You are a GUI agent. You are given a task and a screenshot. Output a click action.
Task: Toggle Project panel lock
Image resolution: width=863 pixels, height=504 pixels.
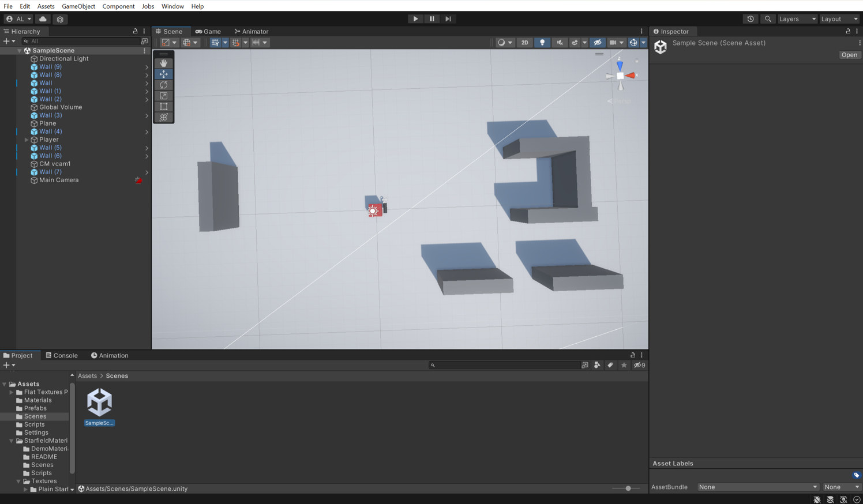(x=633, y=355)
